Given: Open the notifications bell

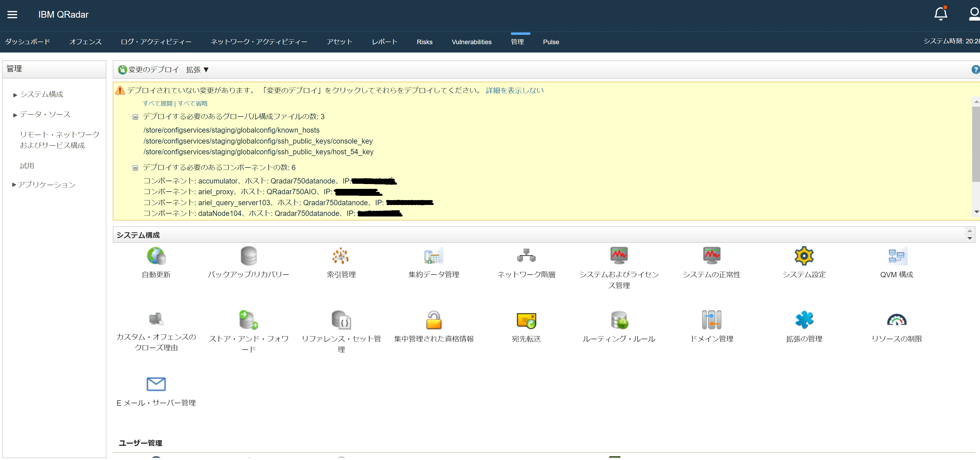Looking at the screenshot, I should [x=940, y=14].
